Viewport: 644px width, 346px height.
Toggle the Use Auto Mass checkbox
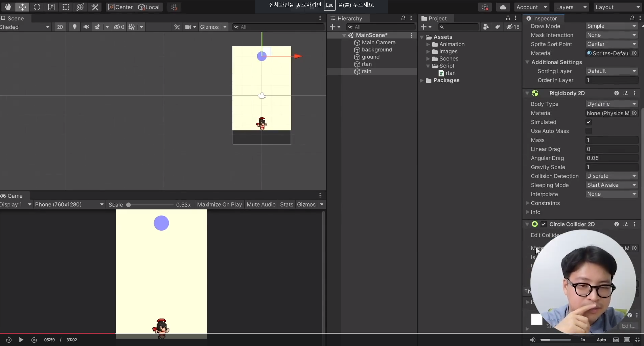point(589,131)
